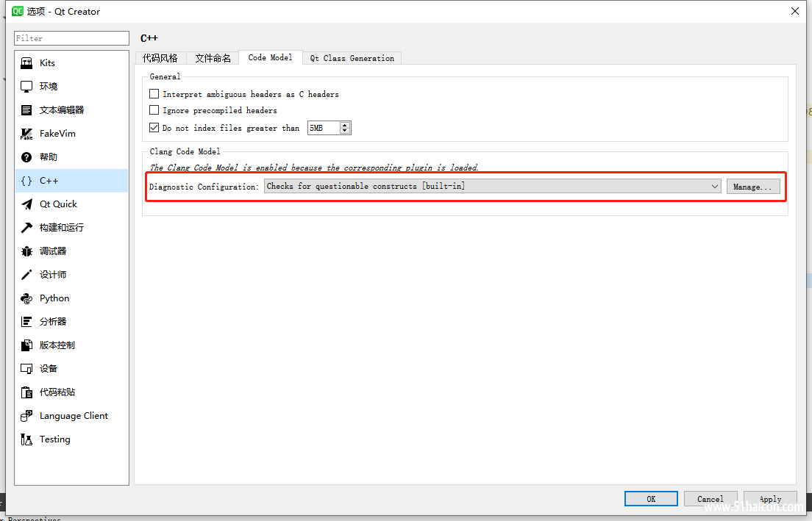
Task: Enable Interpret ambiguous headers as C headers
Action: (x=154, y=94)
